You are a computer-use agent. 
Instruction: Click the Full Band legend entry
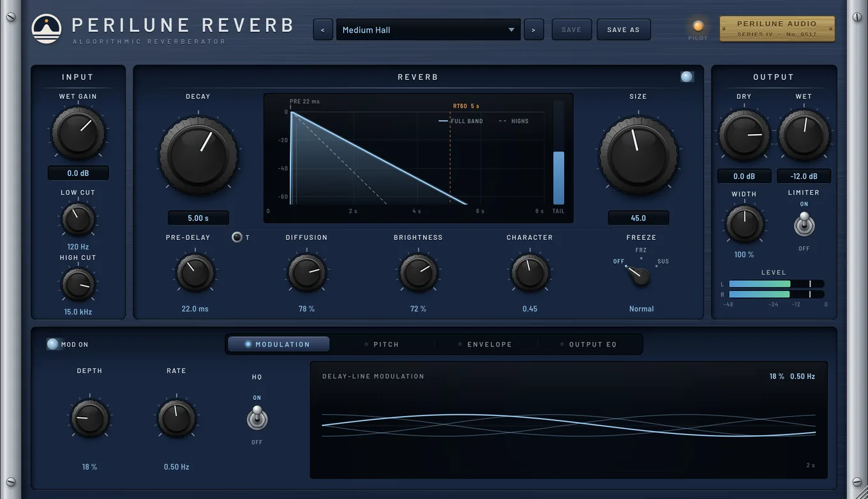coord(461,121)
